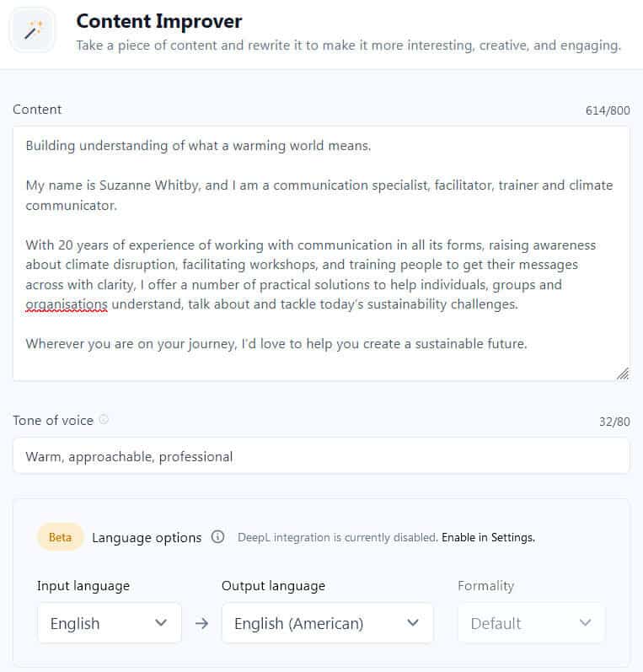Click the underlined misspelled word organisations
643x672 pixels.
point(67,304)
